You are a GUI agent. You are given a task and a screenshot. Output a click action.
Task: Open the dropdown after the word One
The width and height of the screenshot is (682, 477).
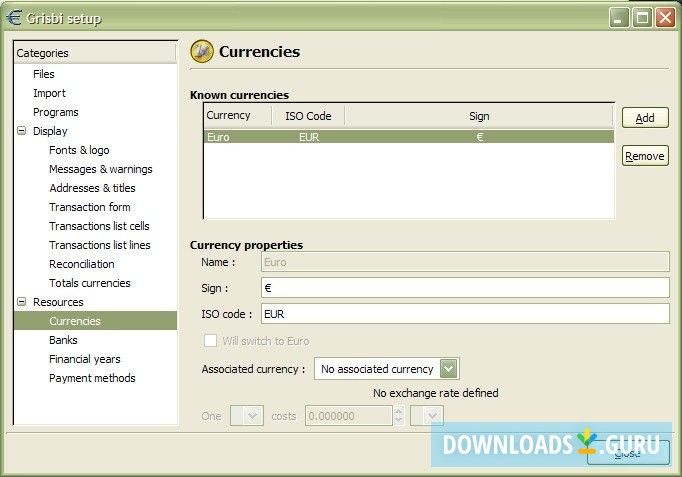click(247, 416)
